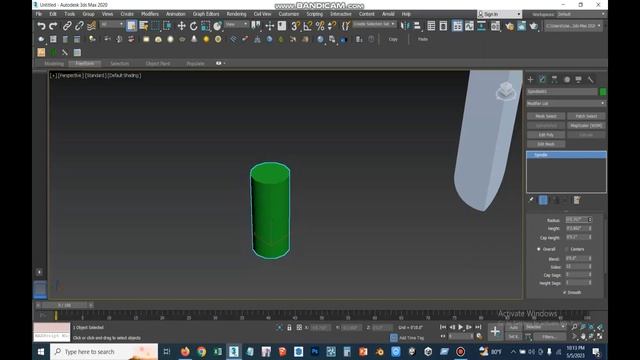Screen dimensions: 640x360
Task: Choose the Select and Rotate tool
Action: coord(193,26)
